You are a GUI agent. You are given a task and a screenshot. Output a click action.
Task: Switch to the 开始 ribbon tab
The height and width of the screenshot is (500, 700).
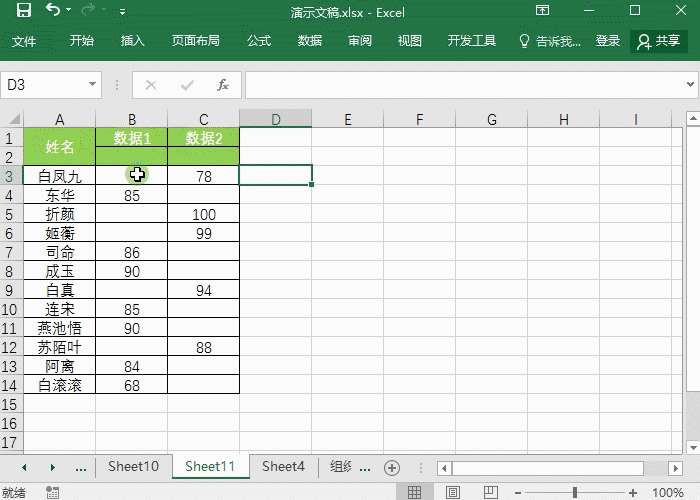pos(82,41)
